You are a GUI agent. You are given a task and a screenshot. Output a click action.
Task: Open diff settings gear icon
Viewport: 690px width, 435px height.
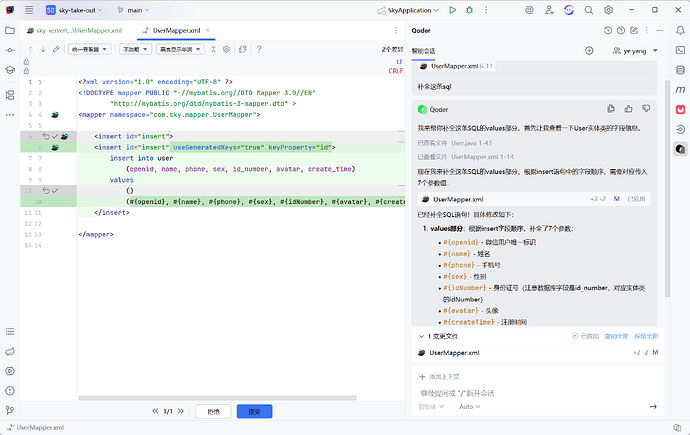(x=226, y=49)
